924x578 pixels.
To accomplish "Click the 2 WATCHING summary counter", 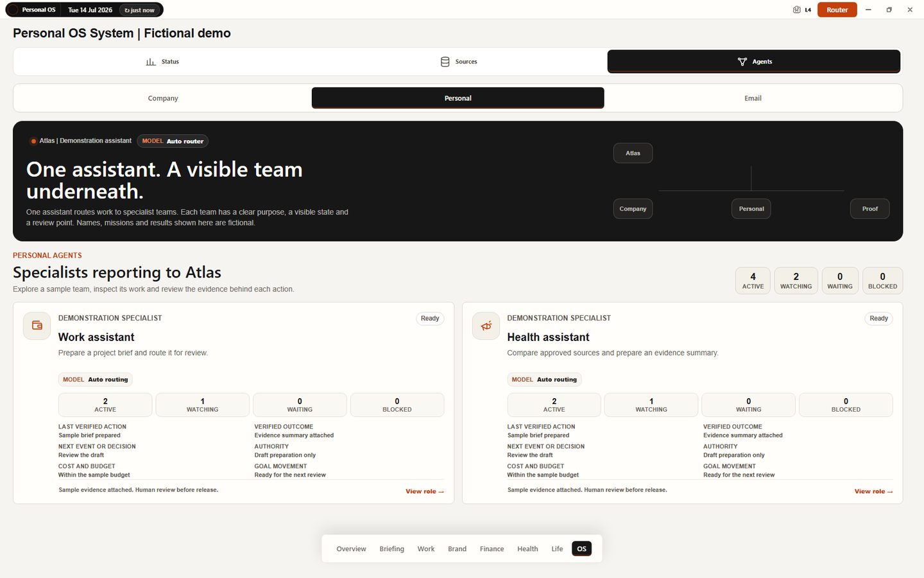I will [x=796, y=281].
